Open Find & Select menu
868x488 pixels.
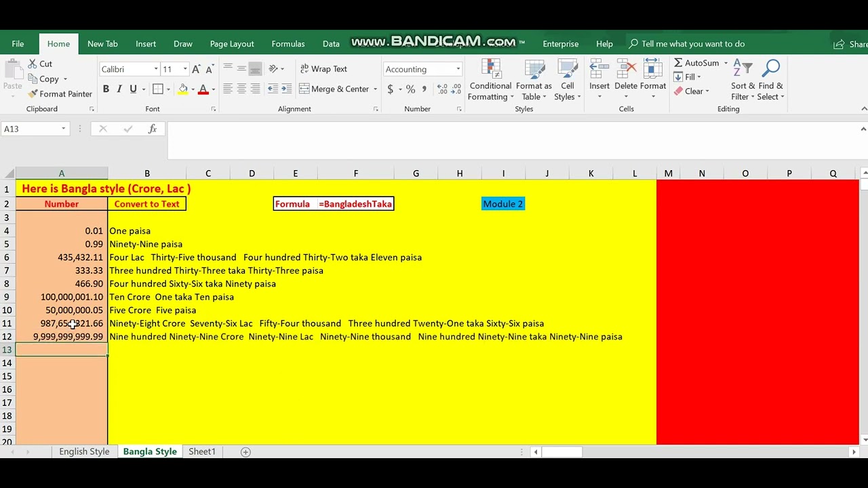[771, 80]
